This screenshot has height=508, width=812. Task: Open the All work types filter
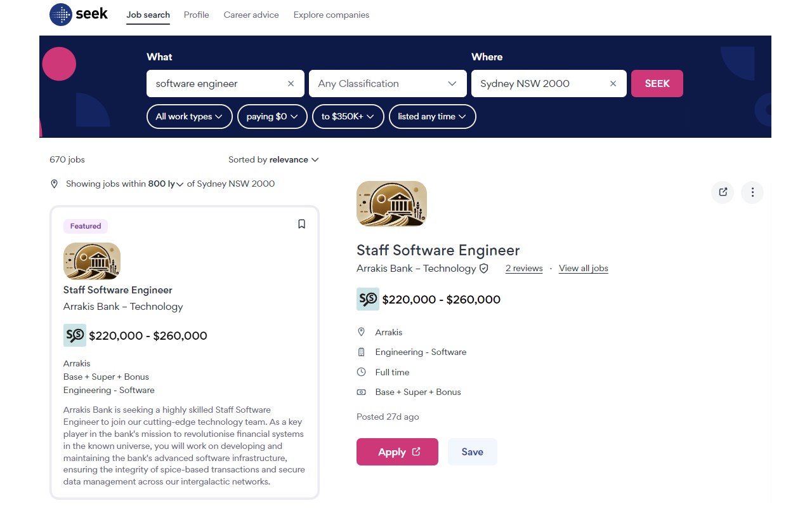189,117
